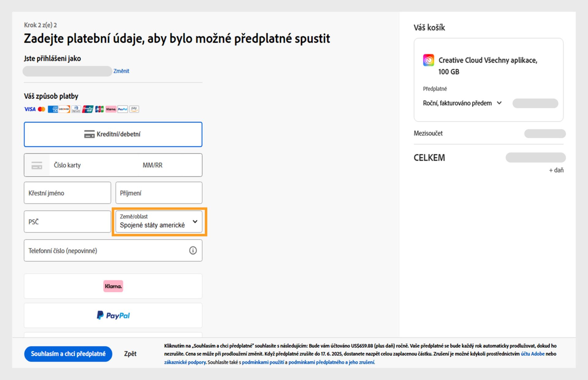Click the Změnit link
This screenshot has height=380, width=588.
click(121, 71)
